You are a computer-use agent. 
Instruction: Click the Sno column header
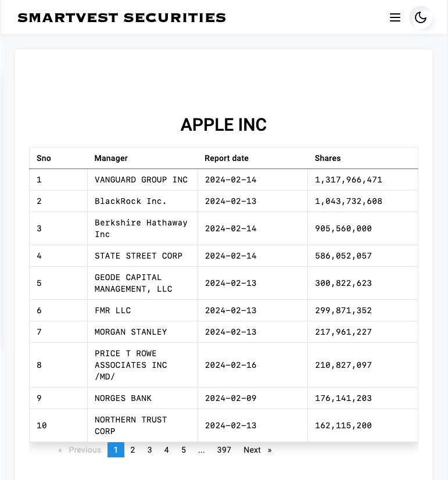pyautogui.click(x=44, y=158)
